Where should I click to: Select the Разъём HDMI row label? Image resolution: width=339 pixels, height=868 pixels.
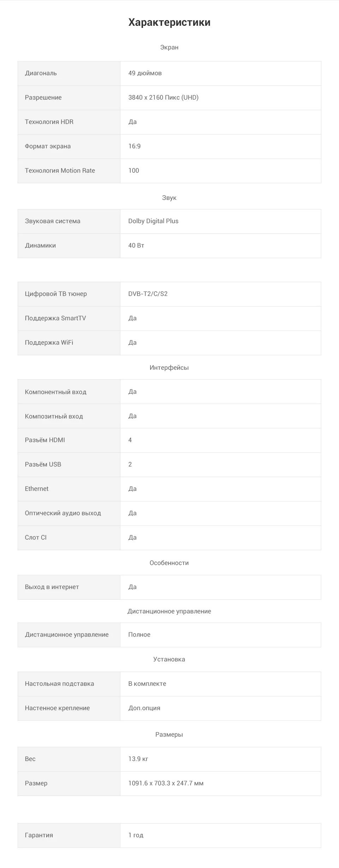click(45, 440)
